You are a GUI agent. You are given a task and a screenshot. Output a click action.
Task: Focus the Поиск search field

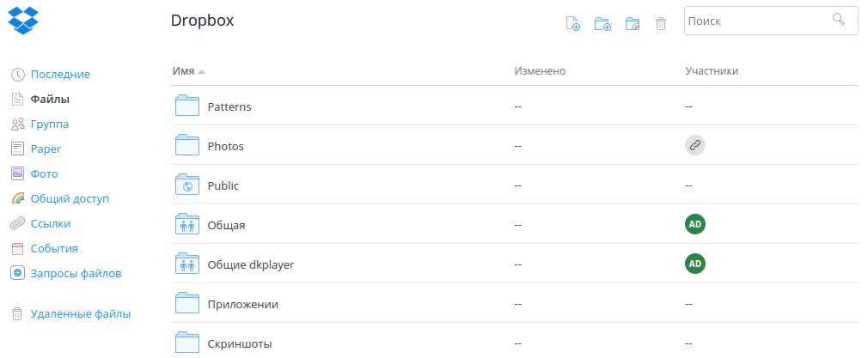(771, 21)
